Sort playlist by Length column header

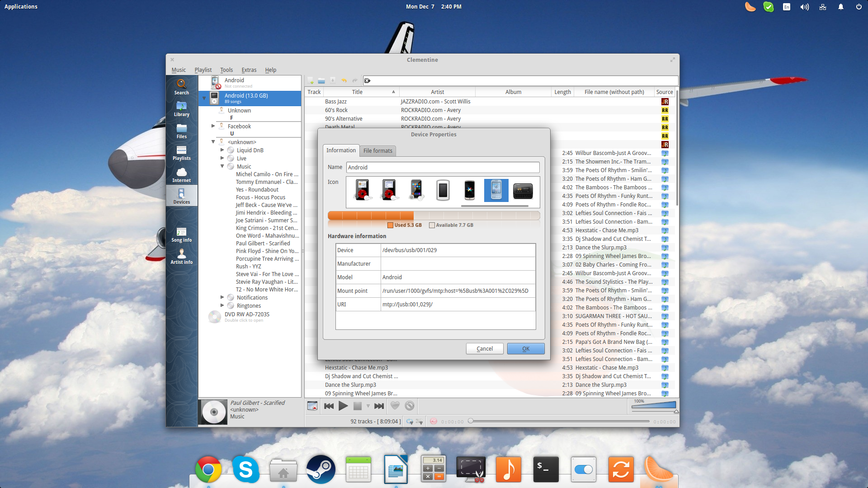click(x=562, y=92)
